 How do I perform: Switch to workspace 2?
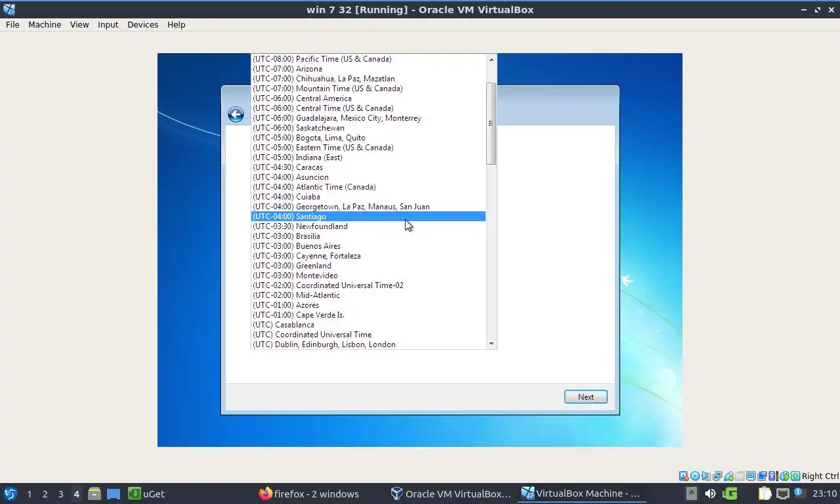pos(45,493)
